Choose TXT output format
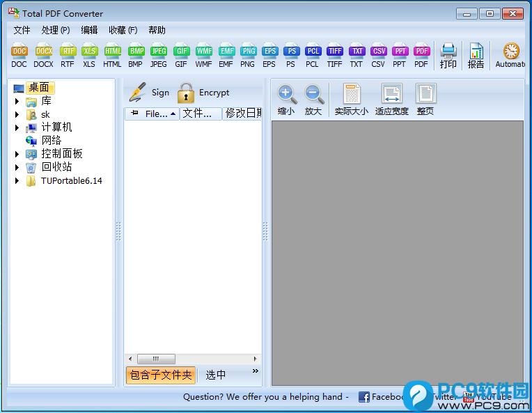The height and width of the screenshot is (413, 532). click(357, 55)
